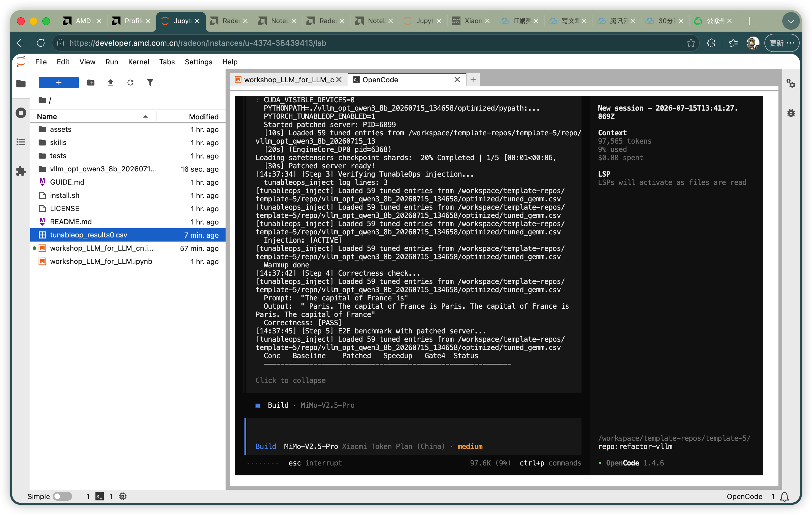
Task: Reload the browser page
Action: click(41, 43)
